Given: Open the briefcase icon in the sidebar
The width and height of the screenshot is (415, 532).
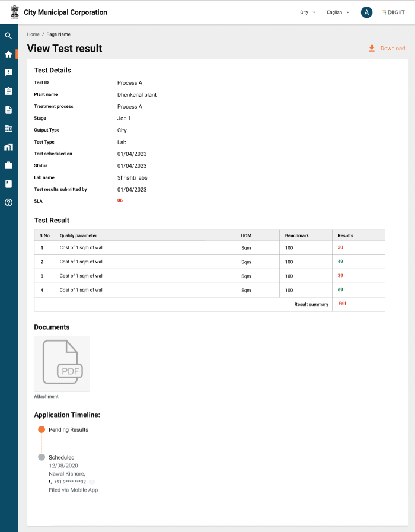Looking at the screenshot, I should 8,165.
